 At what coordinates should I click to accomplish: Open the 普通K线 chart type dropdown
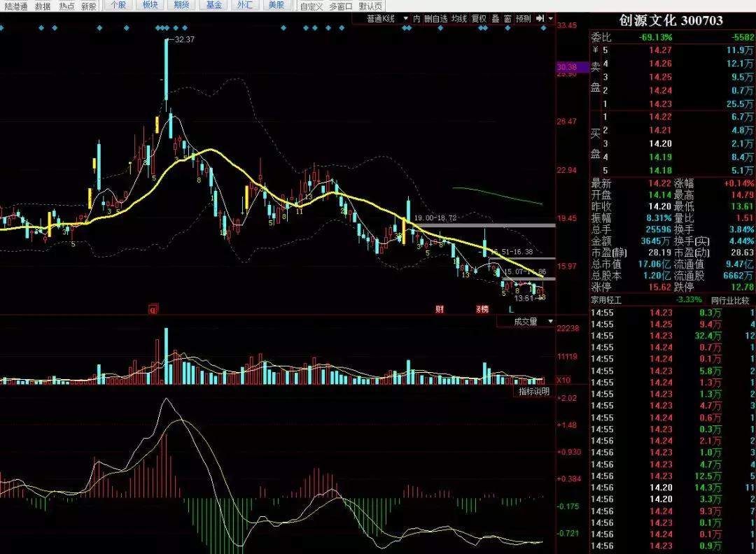pyautogui.click(x=388, y=18)
